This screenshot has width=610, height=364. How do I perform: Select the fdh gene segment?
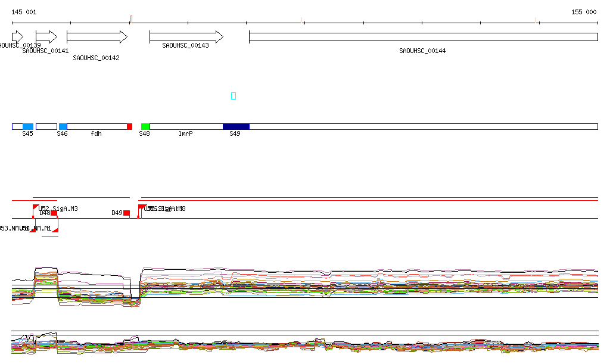click(97, 126)
